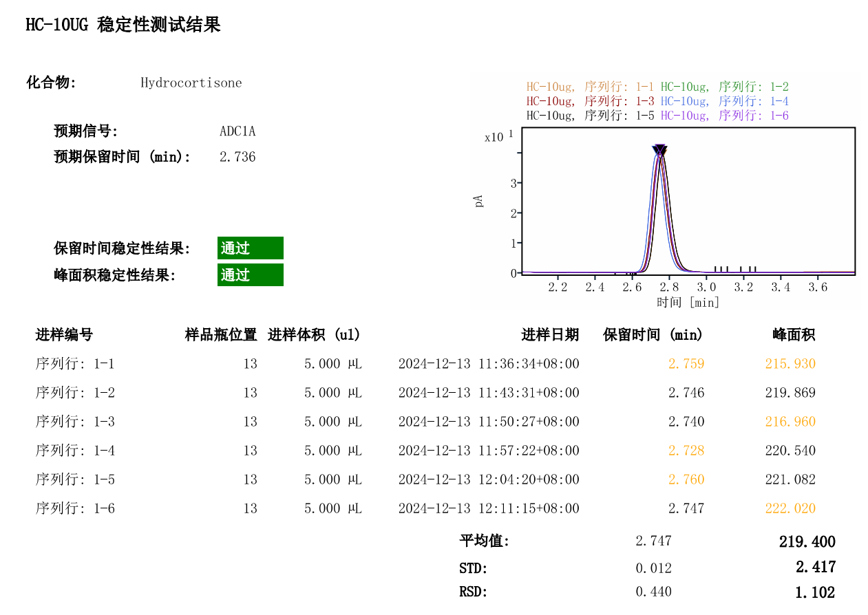Viewport: 868px width, 615px height.
Task: Click the orange retention time '2.759'
Action: point(686,364)
